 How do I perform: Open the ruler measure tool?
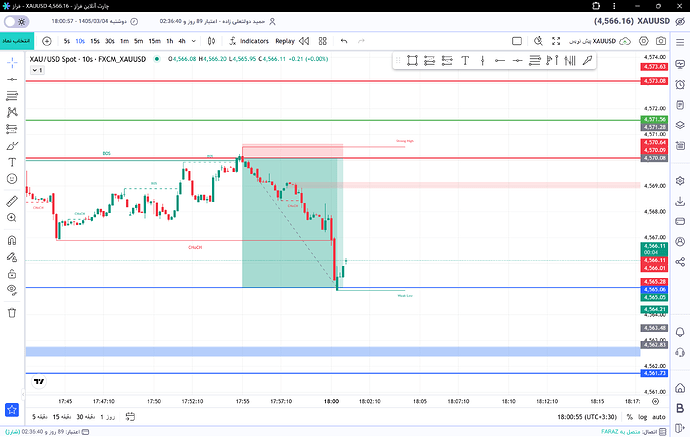click(12, 201)
